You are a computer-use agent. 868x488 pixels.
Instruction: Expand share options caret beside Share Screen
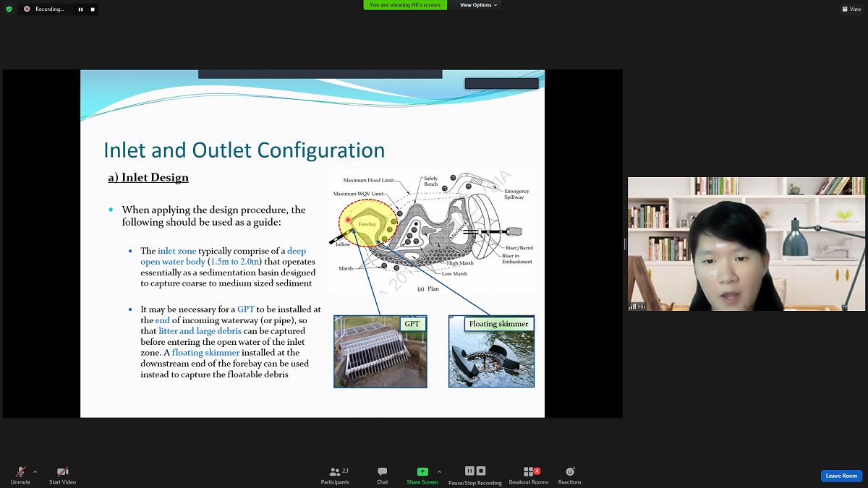pyautogui.click(x=439, y=471)
